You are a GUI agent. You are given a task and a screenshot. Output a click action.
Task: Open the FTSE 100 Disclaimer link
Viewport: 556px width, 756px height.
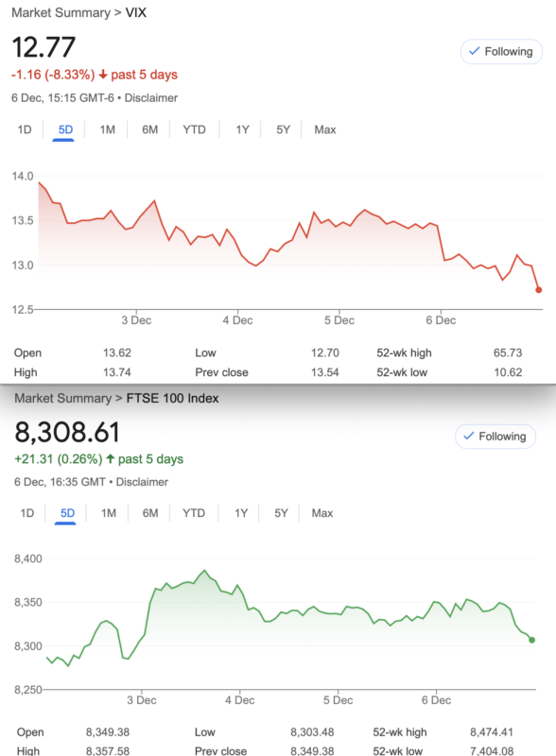point(142,482)
